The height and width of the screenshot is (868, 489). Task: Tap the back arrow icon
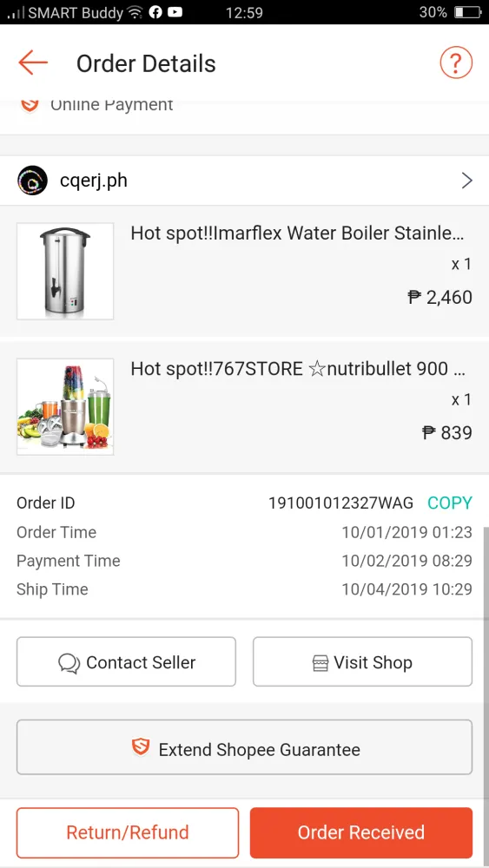coord(33,62)
